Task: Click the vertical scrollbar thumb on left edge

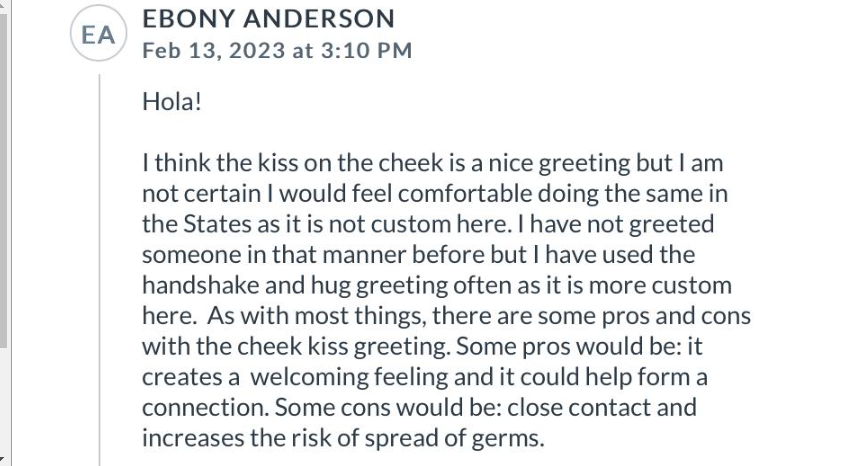Action: pyautogui.click(x=3, y=180)
